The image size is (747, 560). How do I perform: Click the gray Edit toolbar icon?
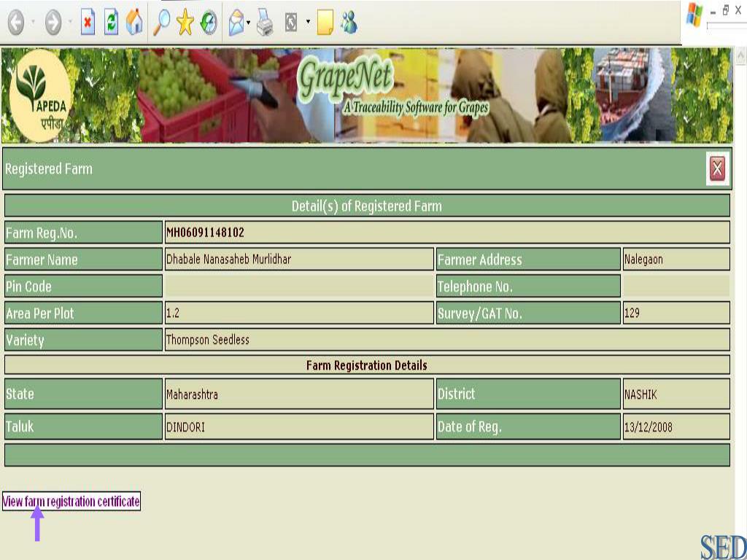tap(291, 23)
